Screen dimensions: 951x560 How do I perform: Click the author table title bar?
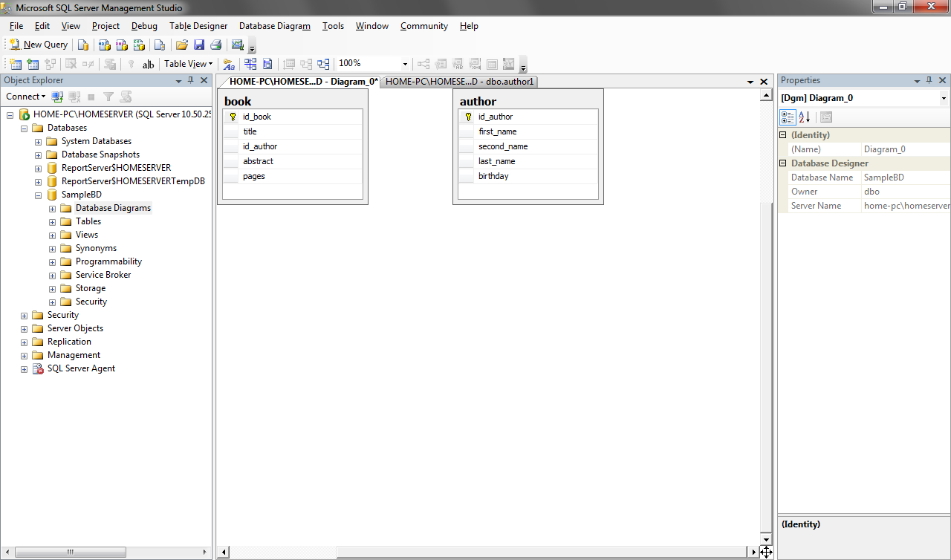point(528,101)
